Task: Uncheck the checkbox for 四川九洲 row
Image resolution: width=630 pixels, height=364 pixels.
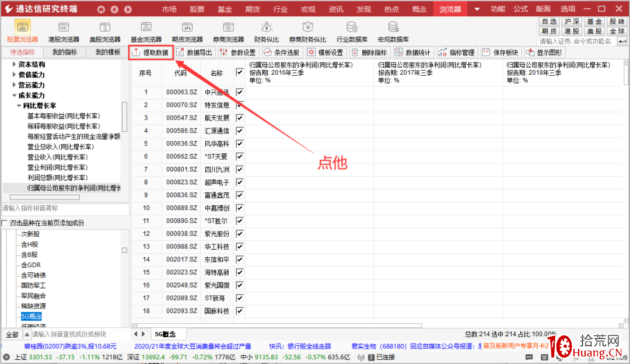Action: [240, 169]
